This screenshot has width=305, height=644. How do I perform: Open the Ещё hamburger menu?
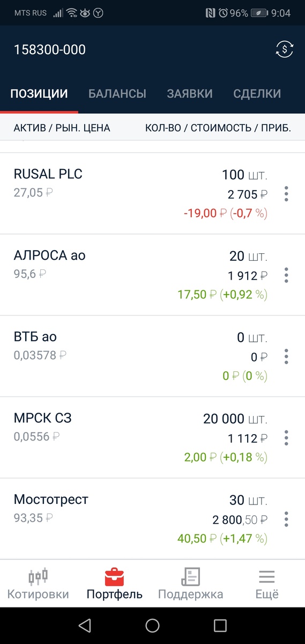point(267,584)
